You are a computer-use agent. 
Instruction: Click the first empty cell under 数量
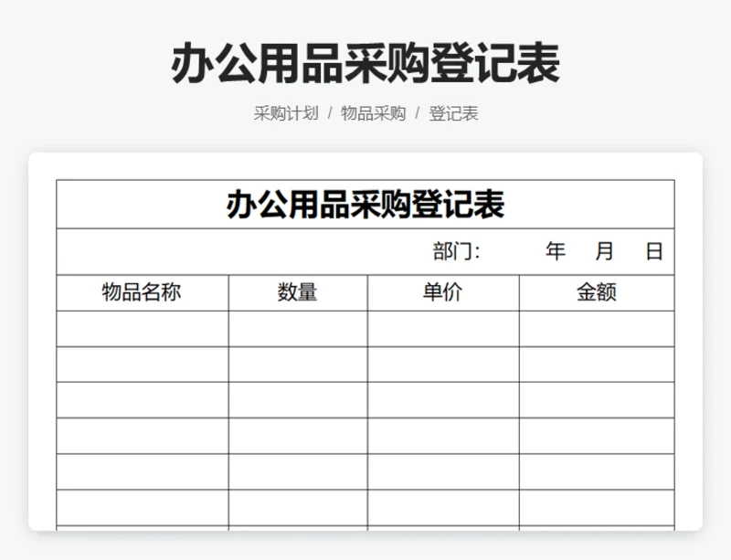(298, 329)
